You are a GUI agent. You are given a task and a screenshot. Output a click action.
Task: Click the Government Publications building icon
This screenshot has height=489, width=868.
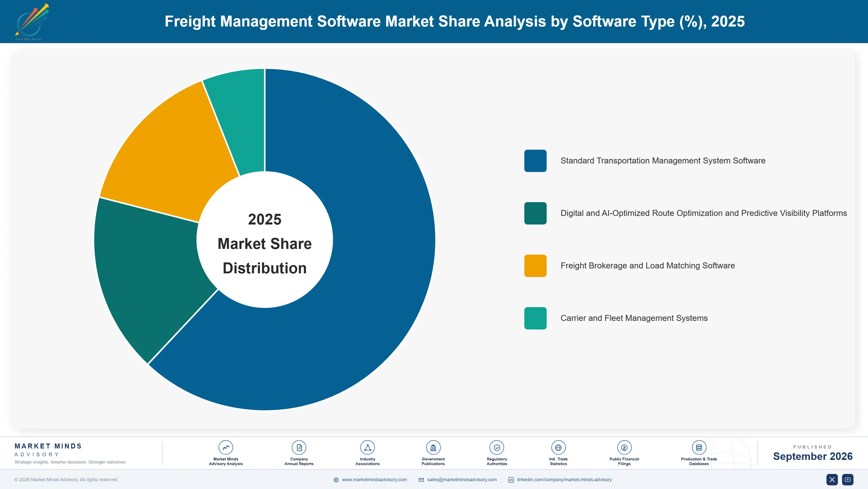(433, 447)
